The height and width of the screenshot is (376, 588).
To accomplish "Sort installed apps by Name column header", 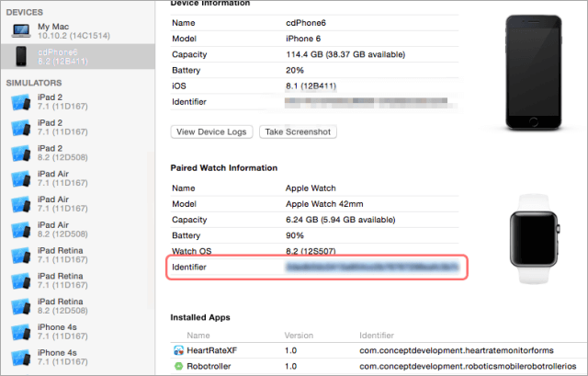I will 198,336.
